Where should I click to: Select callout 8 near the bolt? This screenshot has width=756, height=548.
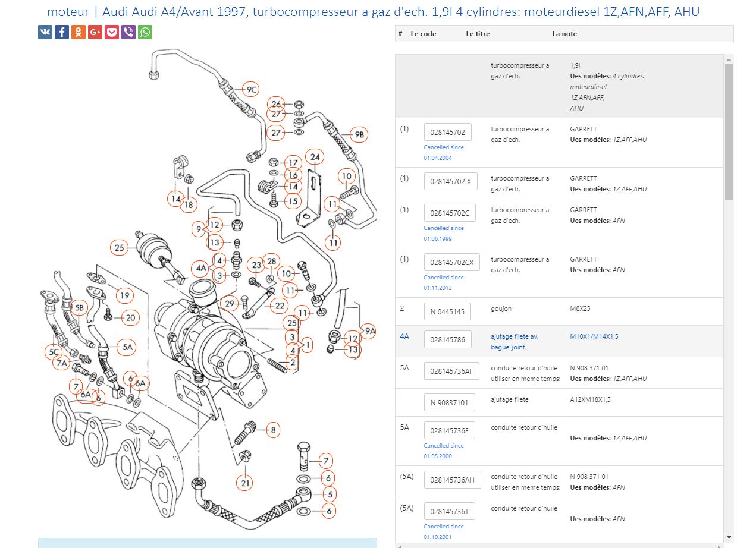point(273,430)
